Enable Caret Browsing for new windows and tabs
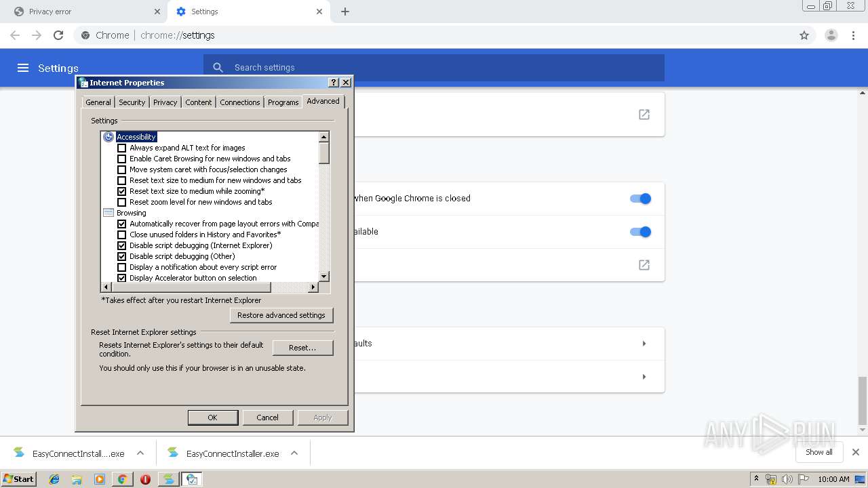 tap(122, 159)
